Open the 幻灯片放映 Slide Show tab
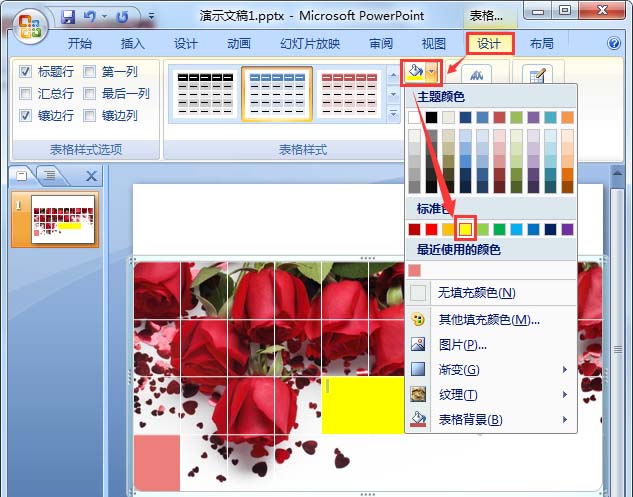The width and height of the screenshot is (633, 497). click(310, 43)
